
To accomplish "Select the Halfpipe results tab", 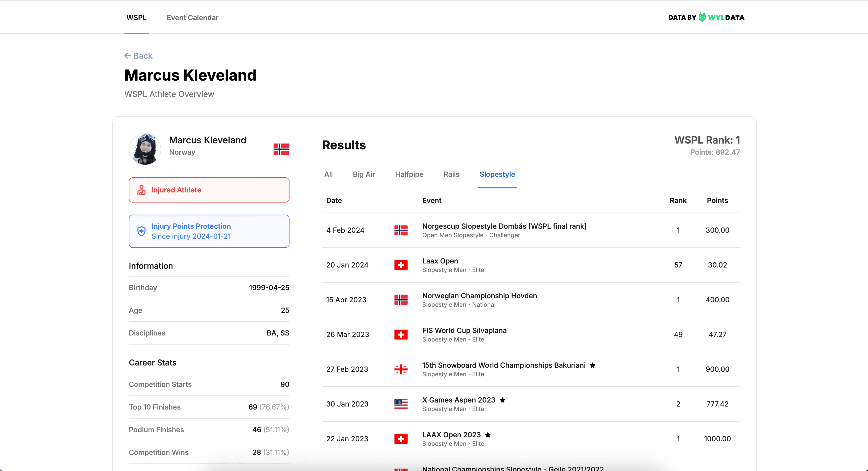I will 409,174.
